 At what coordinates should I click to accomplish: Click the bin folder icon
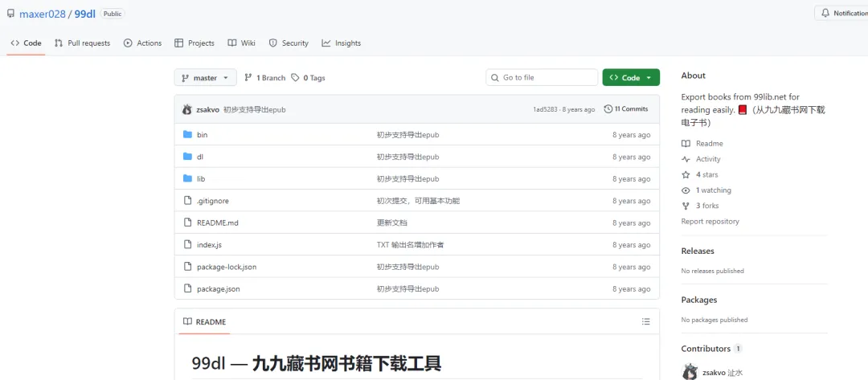pos(187,134)
